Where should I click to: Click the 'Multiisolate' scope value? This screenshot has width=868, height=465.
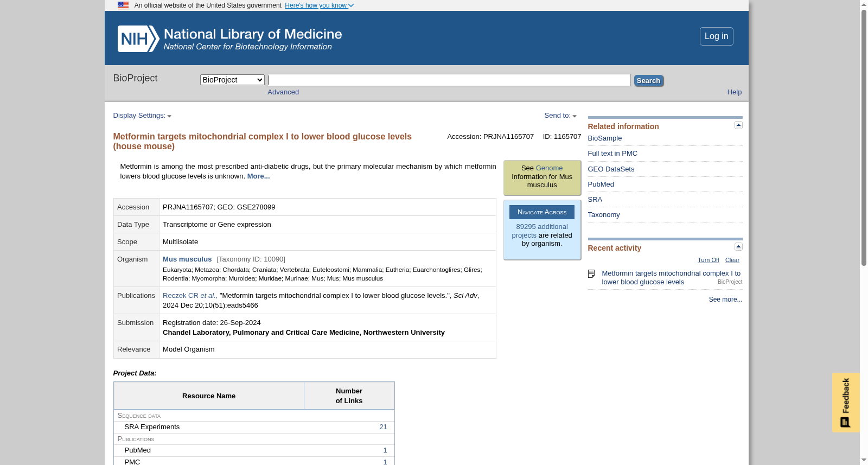(x=180, y=242)
